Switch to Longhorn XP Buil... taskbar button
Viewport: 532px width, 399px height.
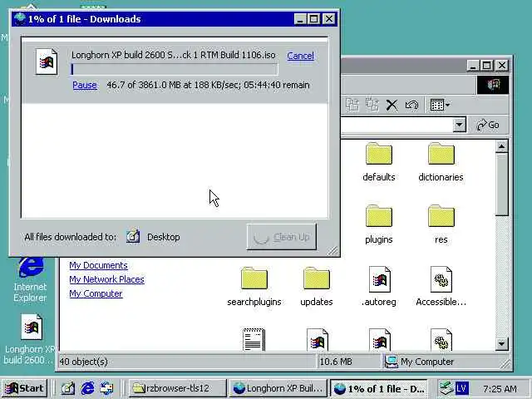click(x=278, y=388)
